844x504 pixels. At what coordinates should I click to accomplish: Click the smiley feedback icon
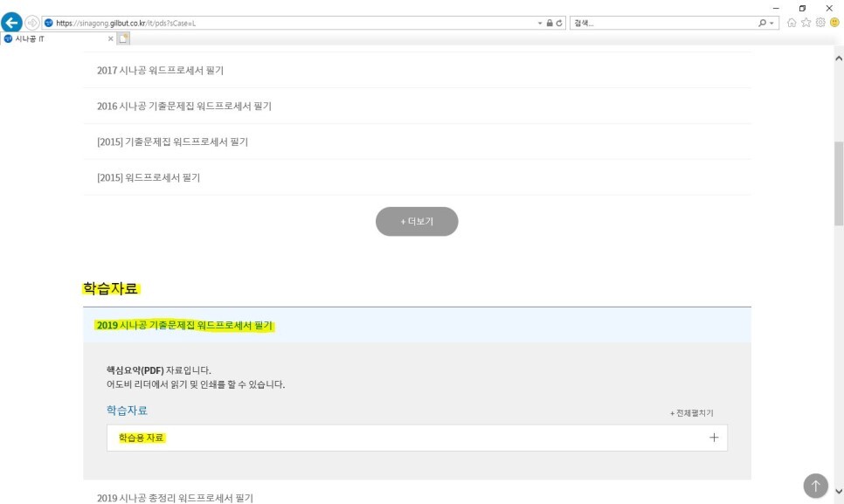(x=835, y=23)
